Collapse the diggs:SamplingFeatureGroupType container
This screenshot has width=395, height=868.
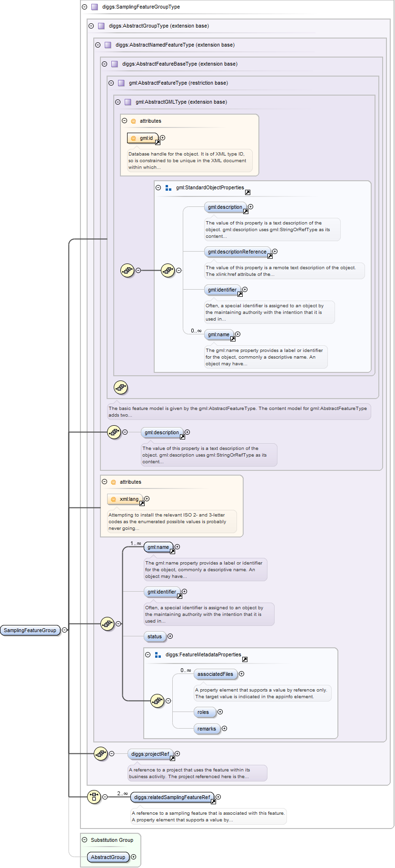coord(84,7)
